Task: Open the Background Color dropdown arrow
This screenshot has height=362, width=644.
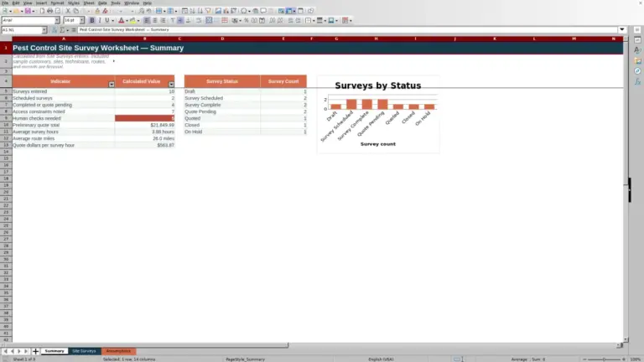Action: coord(138,20)
